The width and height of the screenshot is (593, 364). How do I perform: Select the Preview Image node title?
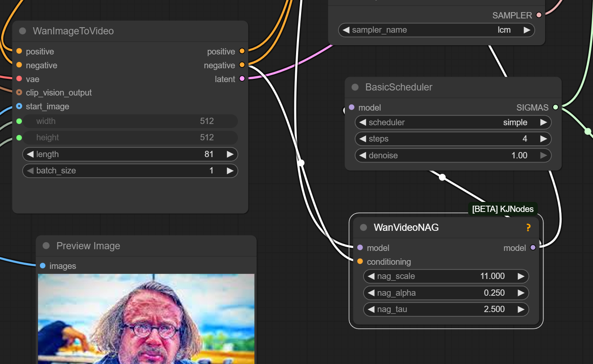[88, 246]
